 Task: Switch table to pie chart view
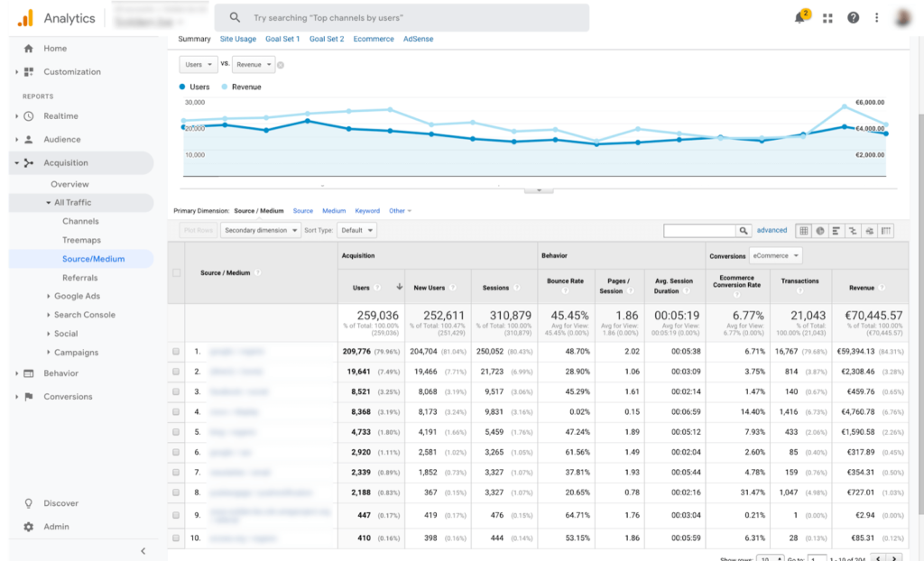coord(820,231)
